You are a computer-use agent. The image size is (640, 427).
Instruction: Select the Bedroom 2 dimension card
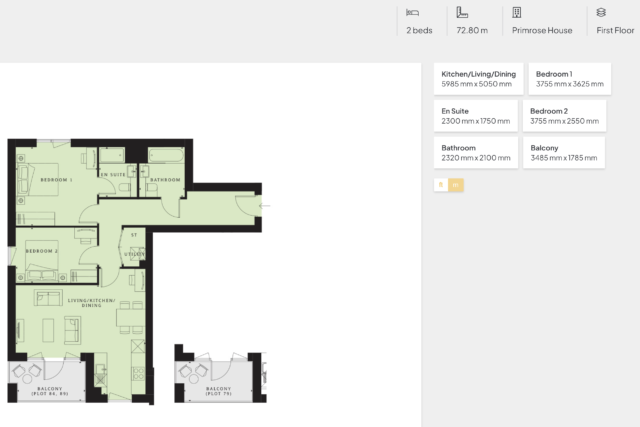tap(565, 116)
